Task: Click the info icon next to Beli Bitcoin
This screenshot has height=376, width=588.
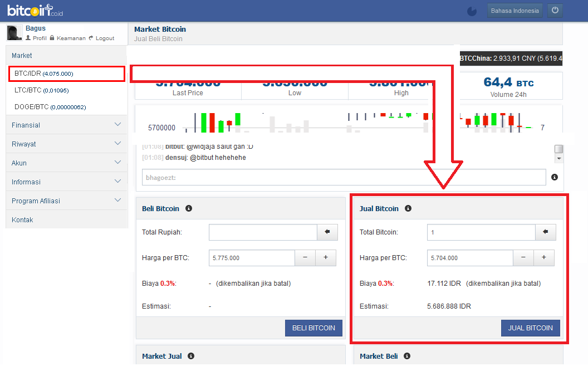Action: 189,208
